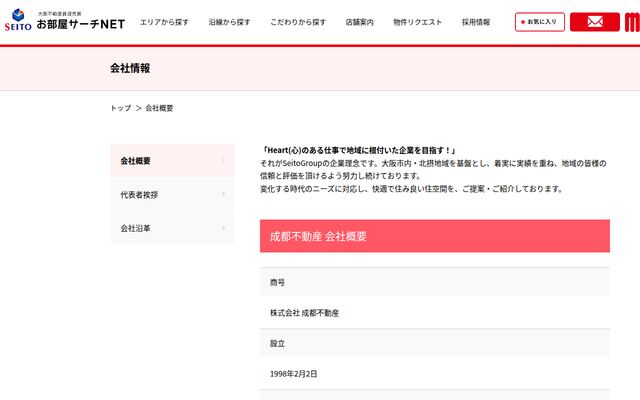The width and height of the screenshot is (640, 400).
Task: Click the 1998年2月2日 date value
Action: (293, 374)
